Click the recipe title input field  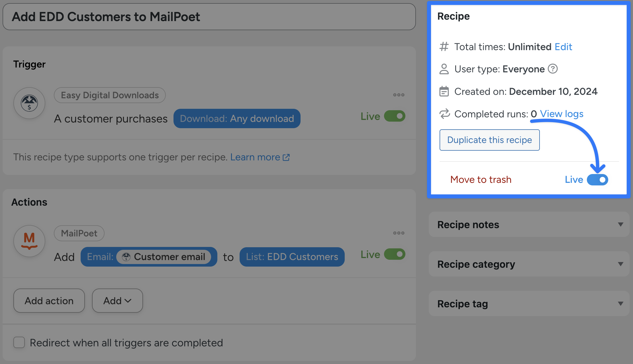point(209,17)
